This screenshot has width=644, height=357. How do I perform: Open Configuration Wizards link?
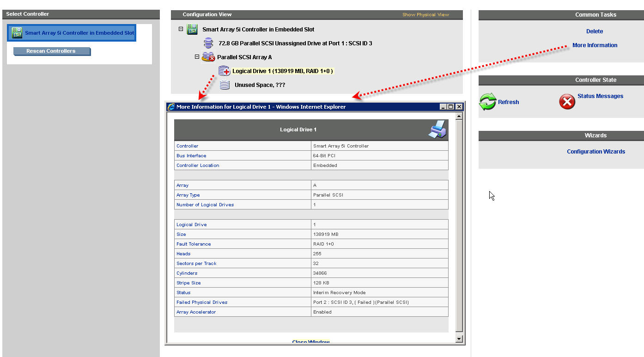coord(596,152)
